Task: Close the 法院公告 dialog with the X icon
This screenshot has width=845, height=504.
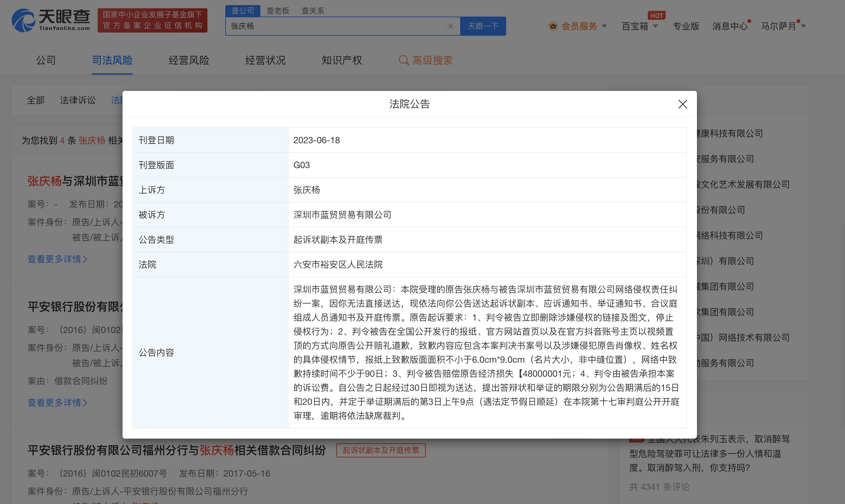Action: tap(683, 104)
